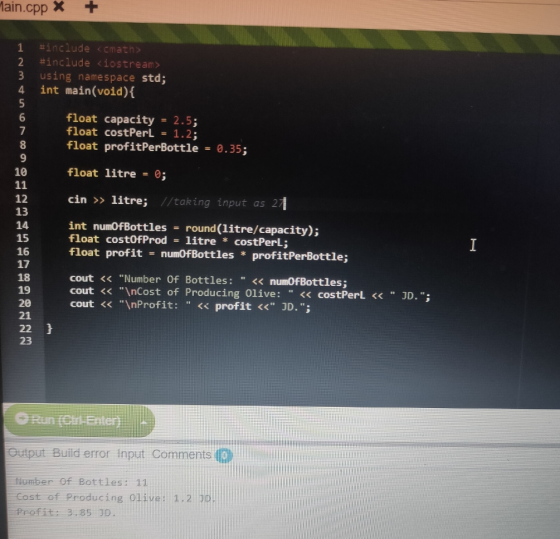Click 'using namespace std;' line

point(102,77)
